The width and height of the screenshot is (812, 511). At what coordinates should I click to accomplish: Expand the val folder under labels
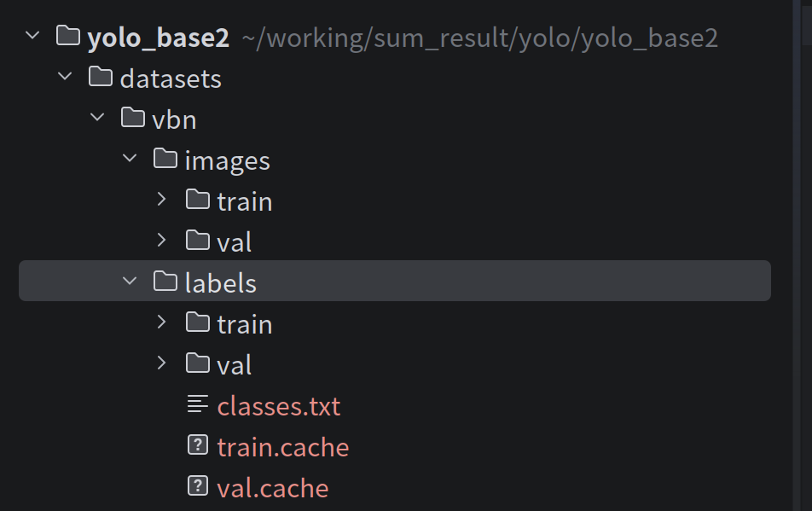[x=162, y=363]
